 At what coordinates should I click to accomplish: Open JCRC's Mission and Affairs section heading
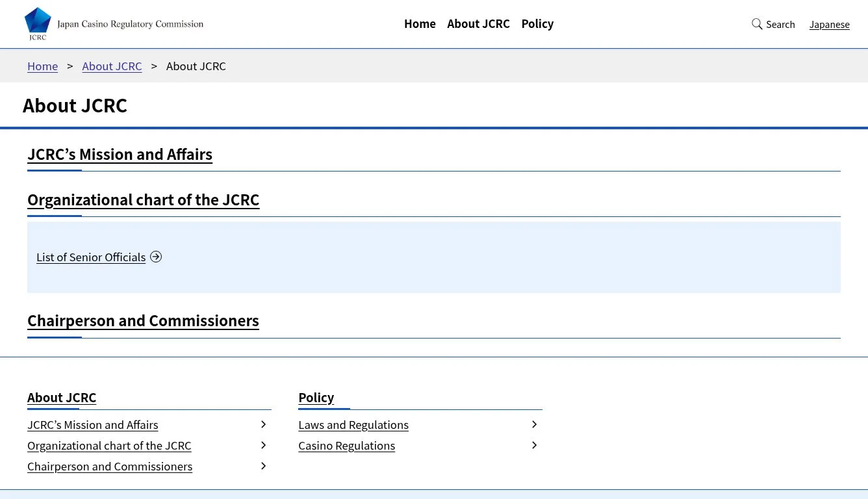pos(120,154)
